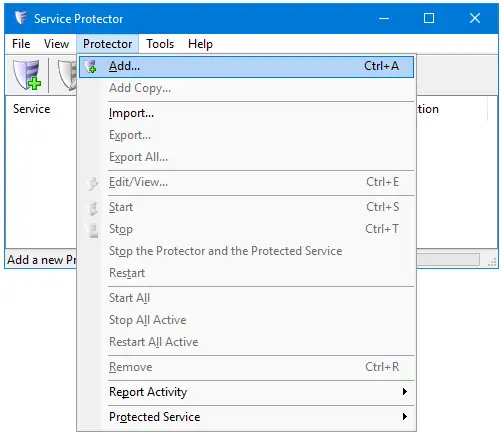
Task: Open the Help menu
Action: pyautogui.click(x=200, y=44)
